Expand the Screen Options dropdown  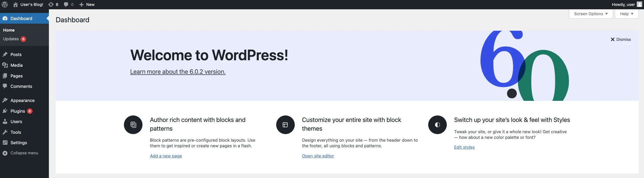tap(591, 14)
